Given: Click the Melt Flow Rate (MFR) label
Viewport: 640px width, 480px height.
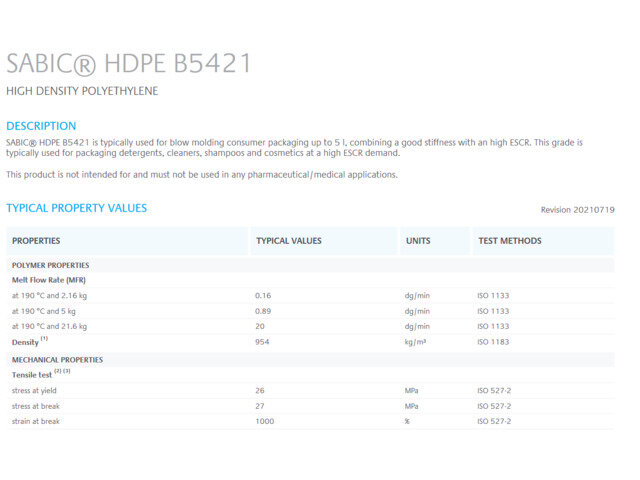Looking at the screenshot, I should pos(49,280).
